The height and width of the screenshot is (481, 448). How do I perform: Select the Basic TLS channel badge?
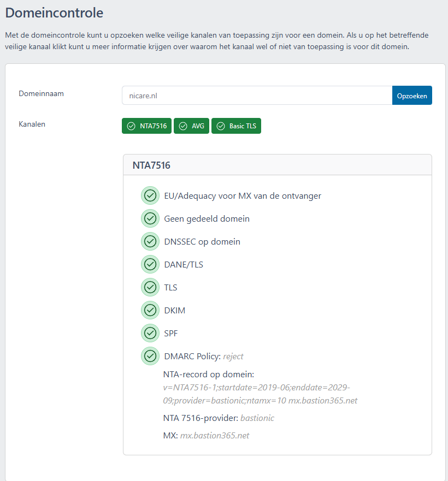click(x=236, y=126)
